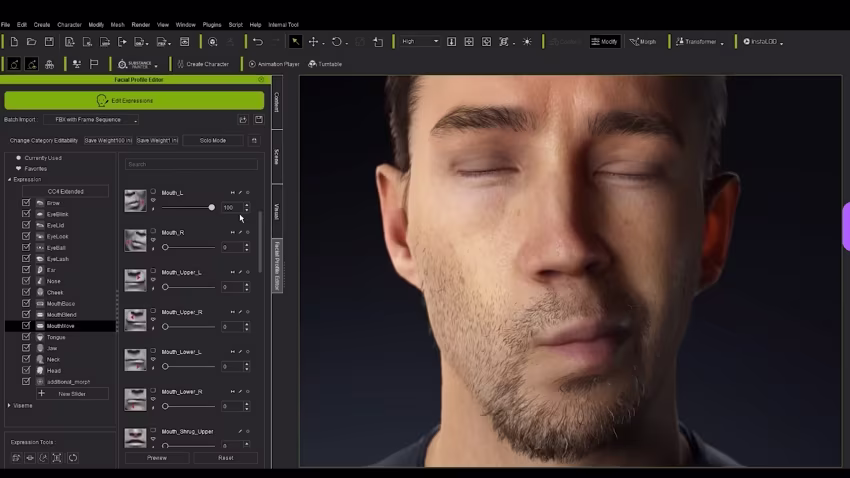Viewport: 850px width, 478px height.
Task: Click the Mouth_Upper_L slider handle
Action: coord(165,287)
